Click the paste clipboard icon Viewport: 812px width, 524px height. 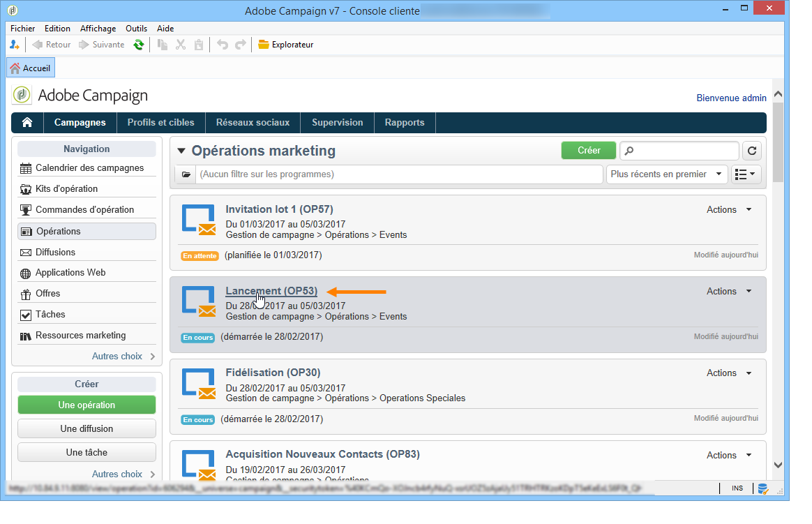tap(199, 45)
